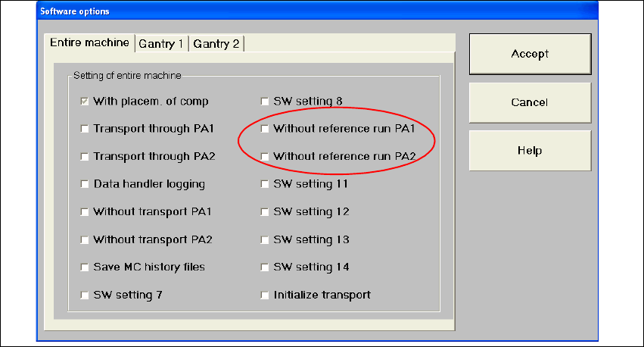This screenshot has width=644, height=347.
Task: Select the Entire machine tab
Action: click(89, 42)
